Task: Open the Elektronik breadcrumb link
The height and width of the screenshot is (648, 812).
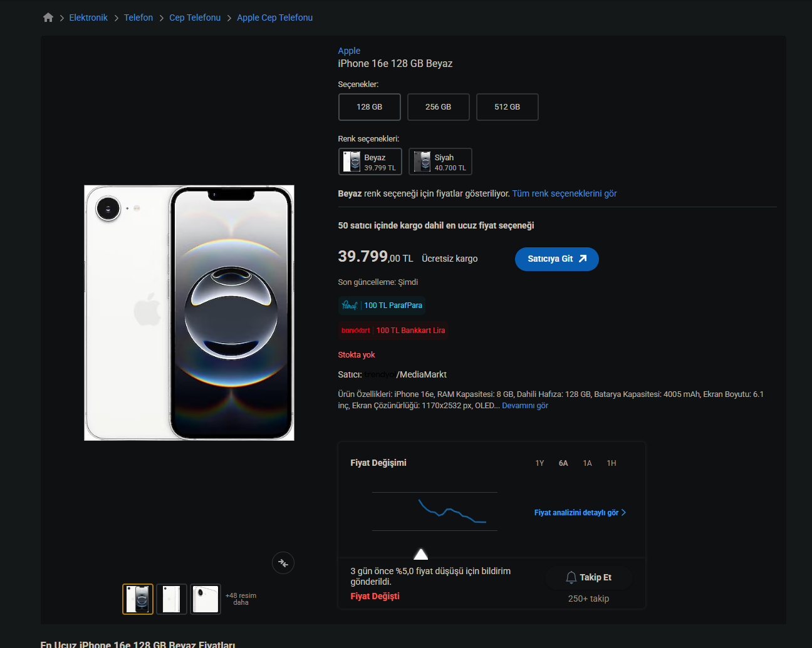Action: coord(88,18)
